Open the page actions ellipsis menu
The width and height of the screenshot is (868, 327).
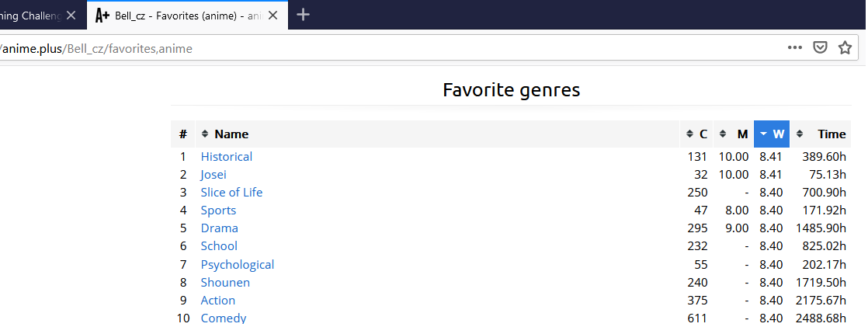click(x=794, y=48)
